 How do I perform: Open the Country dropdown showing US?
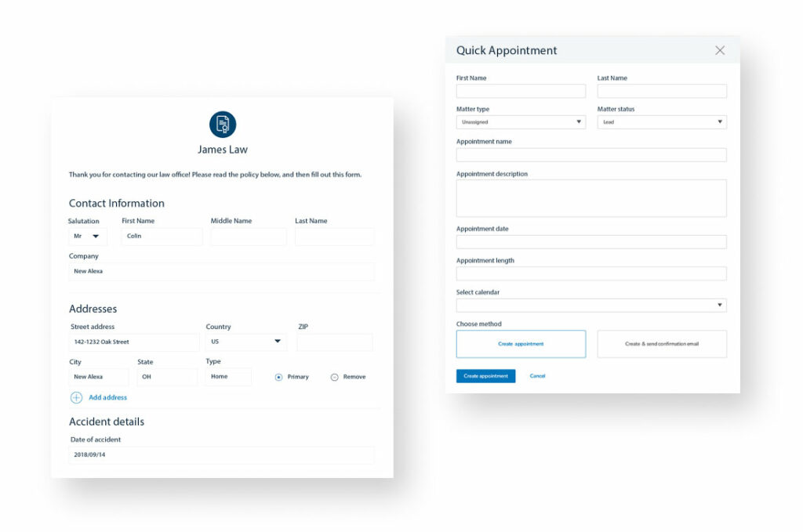point(246,342)
